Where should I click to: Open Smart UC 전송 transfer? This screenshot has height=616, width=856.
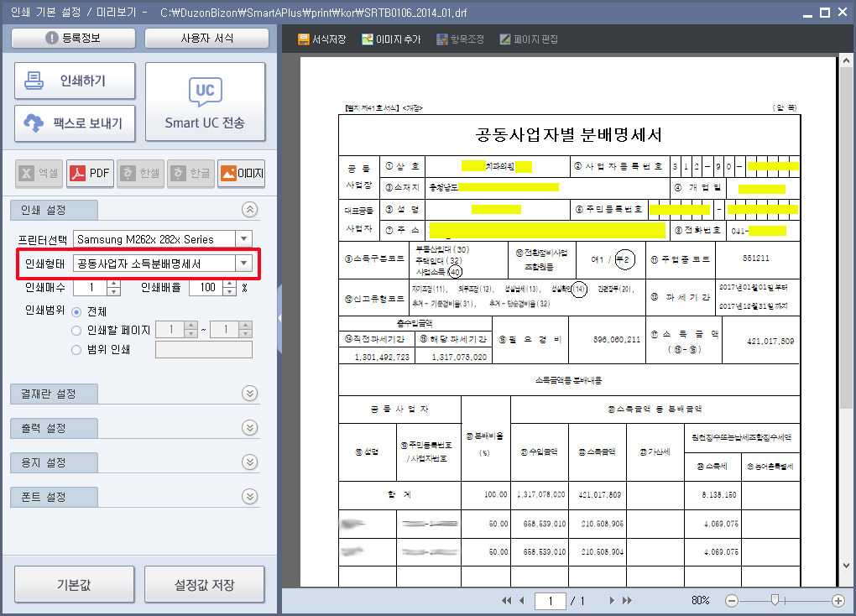point(205,102)
